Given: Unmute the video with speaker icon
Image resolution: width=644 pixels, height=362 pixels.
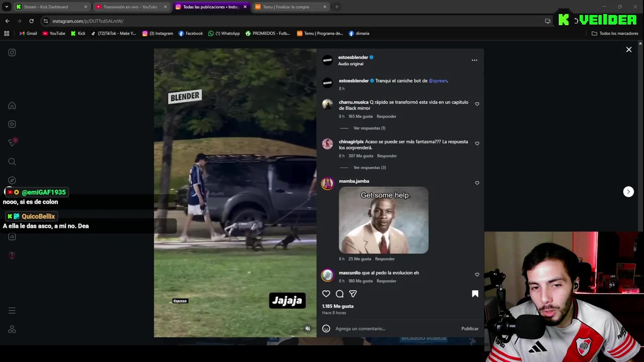Looking at the screenshot, I should [308, 329].
